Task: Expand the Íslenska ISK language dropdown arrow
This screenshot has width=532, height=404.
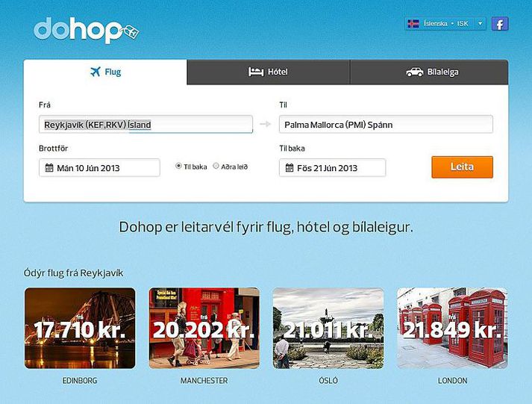Action: point(480,24)
